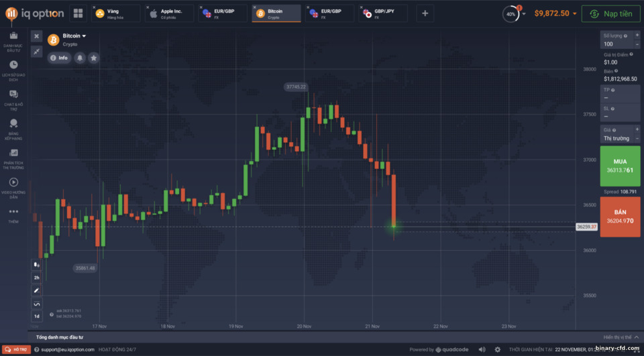Switch to the GBP/JPY tab
644x356 pixels.
click(383, 13)
